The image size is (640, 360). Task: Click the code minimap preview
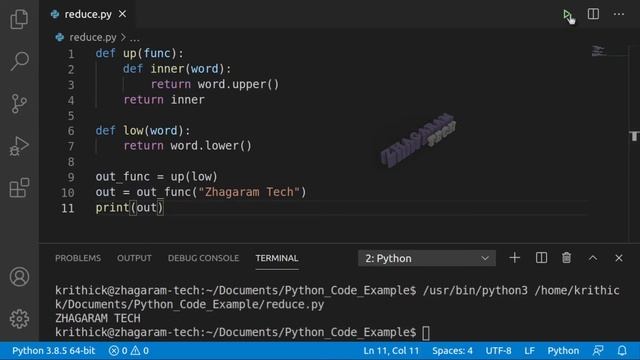[599, 51]
